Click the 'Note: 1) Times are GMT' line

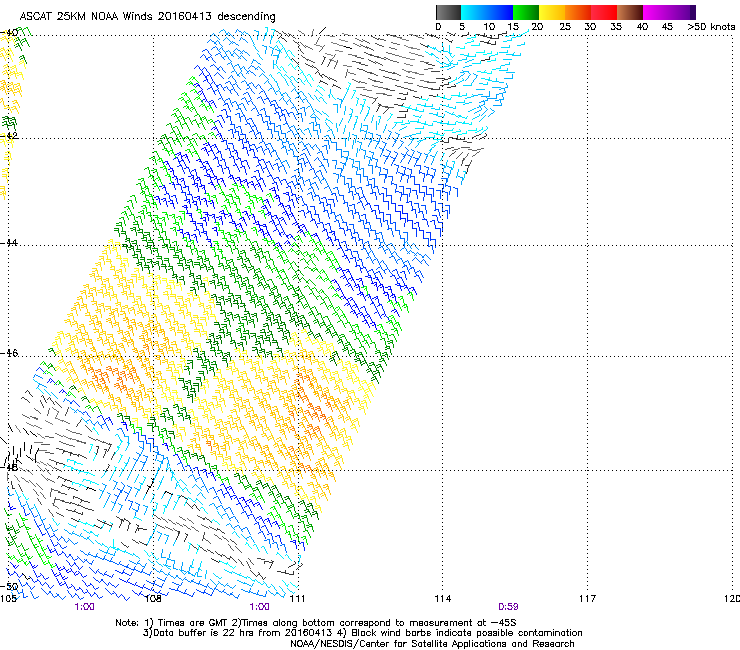316,623
